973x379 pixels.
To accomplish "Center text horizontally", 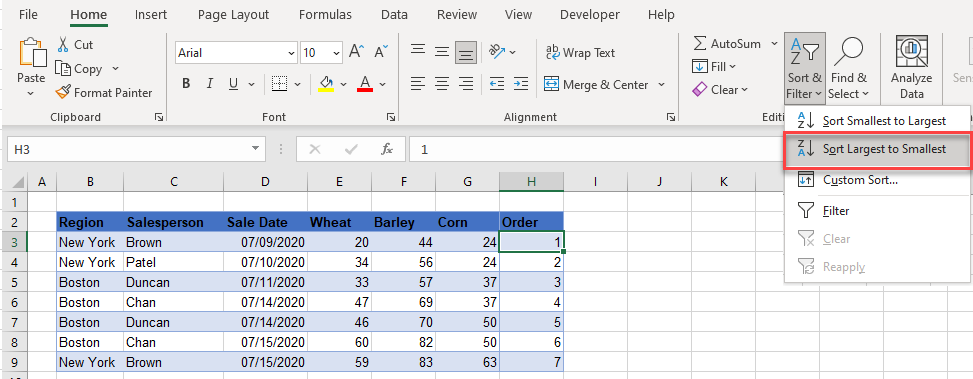I will pos(442,84).
